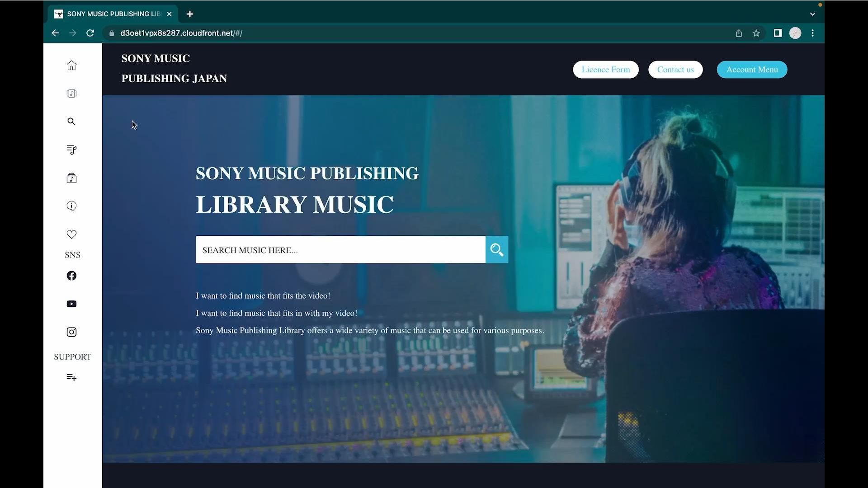Image resolution: width=868 pixels, height=488 pixels.
Task: Click the browser share icon
Action: point(739,33)
